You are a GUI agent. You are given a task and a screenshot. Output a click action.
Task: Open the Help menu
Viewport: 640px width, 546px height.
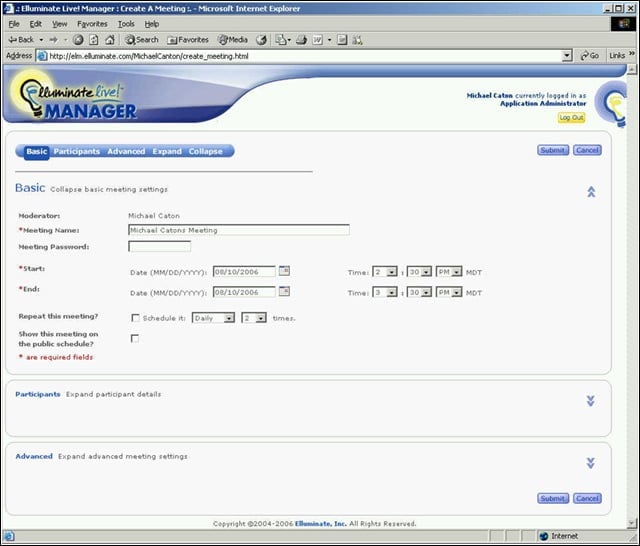click(151, 24)
